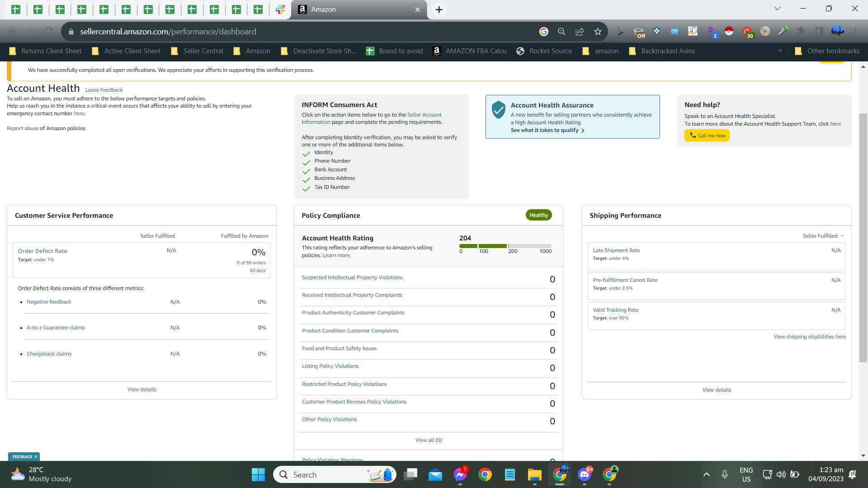The image size is (868, 488).
Task: Open the AMAZON FBA Calcu bookmark
Action: pyautogui.click(x=469, y=51)
